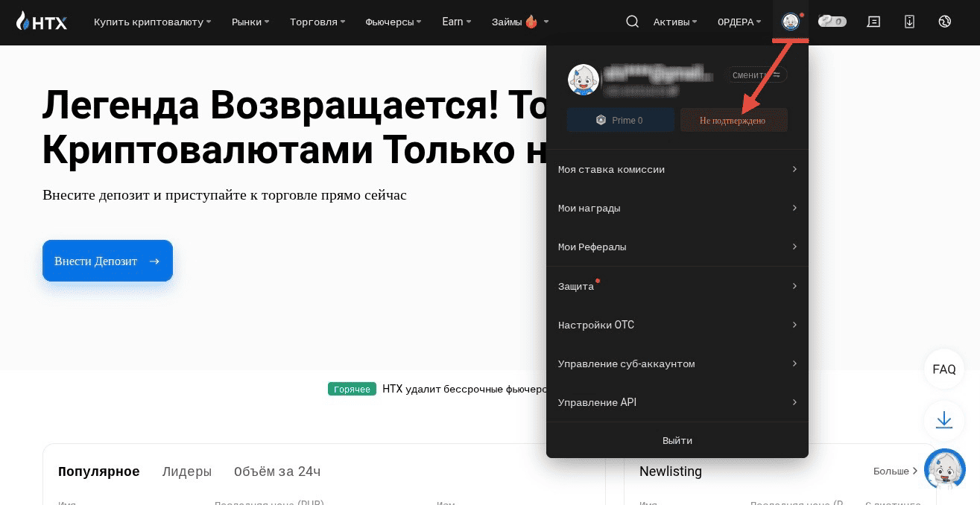The width and height of the screenshot is (980, 505).
Task: Click the Больше link in Newlisting
Action: pyautogui.click(x=896, y=471)
